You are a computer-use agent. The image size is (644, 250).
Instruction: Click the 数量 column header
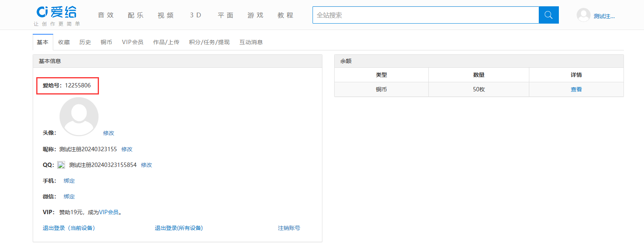(x=479, y=75)
